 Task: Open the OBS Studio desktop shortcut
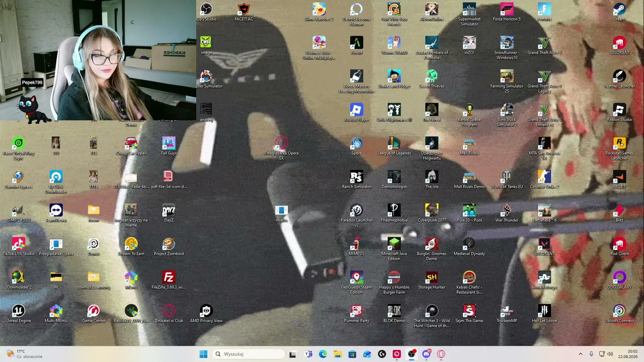point(206,12)
